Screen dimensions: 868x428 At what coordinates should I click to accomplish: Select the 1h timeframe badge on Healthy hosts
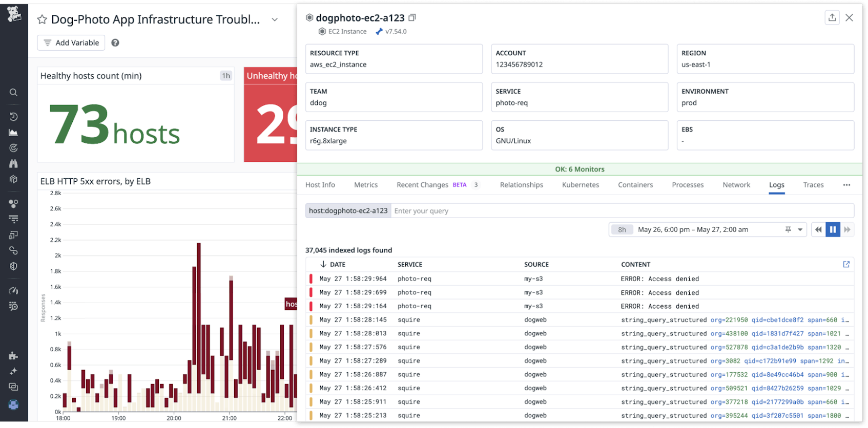point(225,76)
